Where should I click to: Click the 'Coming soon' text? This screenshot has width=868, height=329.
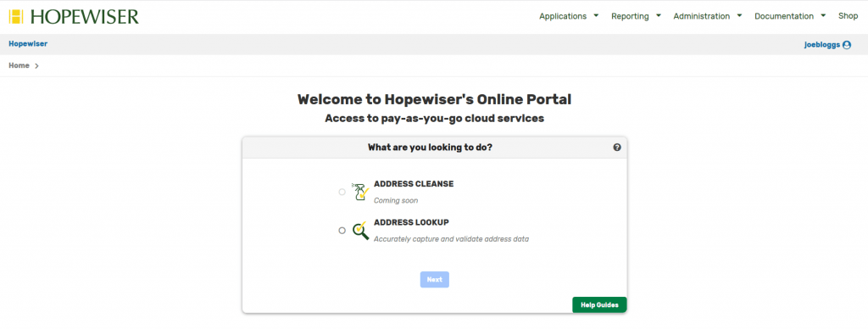396,200
